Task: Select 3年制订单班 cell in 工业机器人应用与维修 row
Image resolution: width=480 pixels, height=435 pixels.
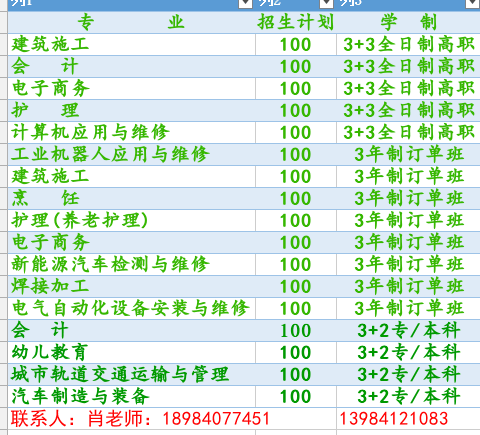Action: point(408,154)
